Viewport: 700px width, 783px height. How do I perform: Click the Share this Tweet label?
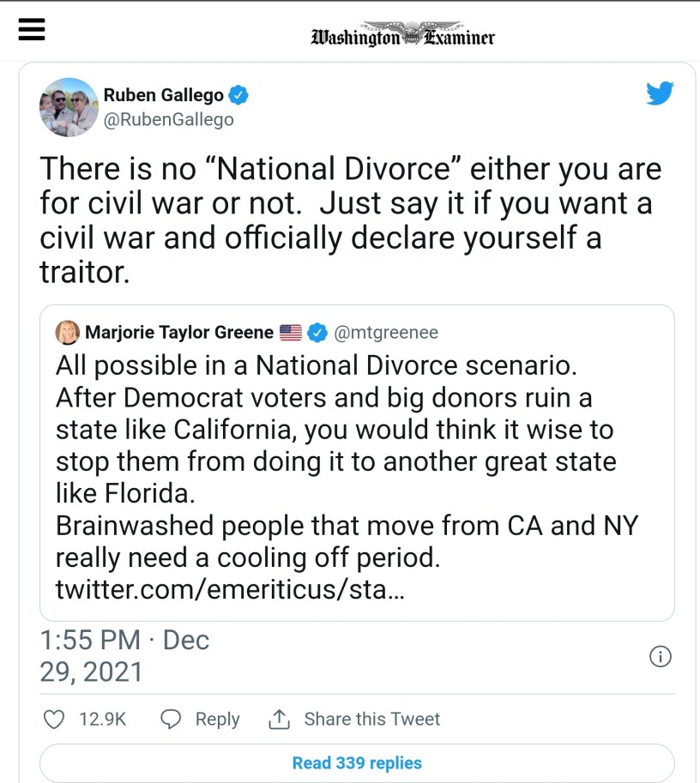[x=371, y=719]
